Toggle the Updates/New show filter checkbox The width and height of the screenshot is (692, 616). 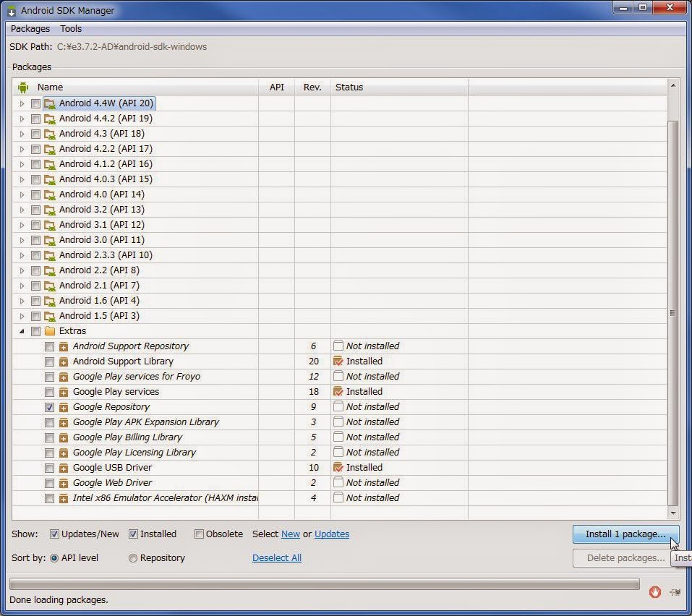click(x=54, y=534)
